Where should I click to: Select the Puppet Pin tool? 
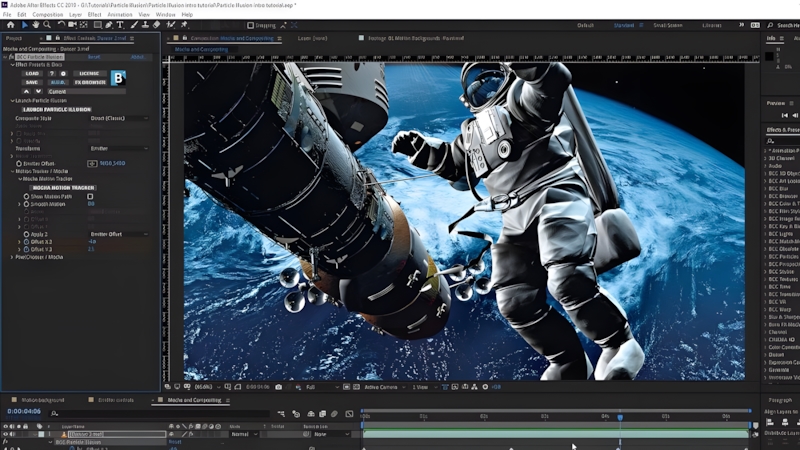pos(184,24)
